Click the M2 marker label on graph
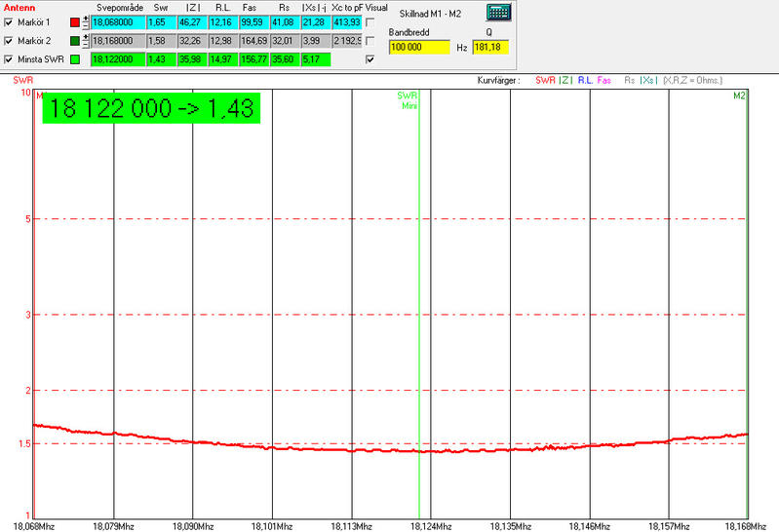Image resolution: width=779 pixels, height=532 pixels. pos(739,95)
